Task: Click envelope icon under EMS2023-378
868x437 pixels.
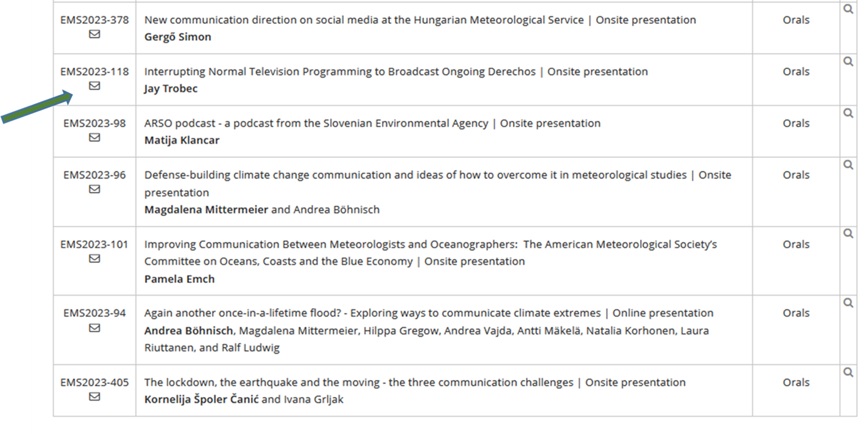Action: coord(95,34)
